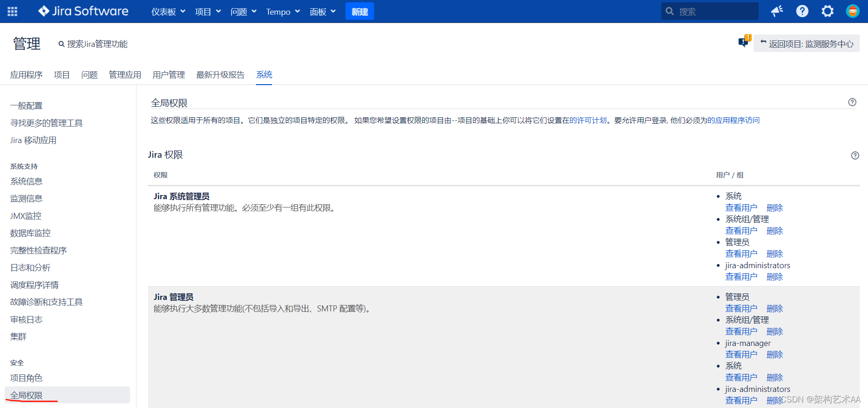This screenshot has height=408, width=868.
Task: Open 完整性检查程序 sidebar link
Action: 39,250
